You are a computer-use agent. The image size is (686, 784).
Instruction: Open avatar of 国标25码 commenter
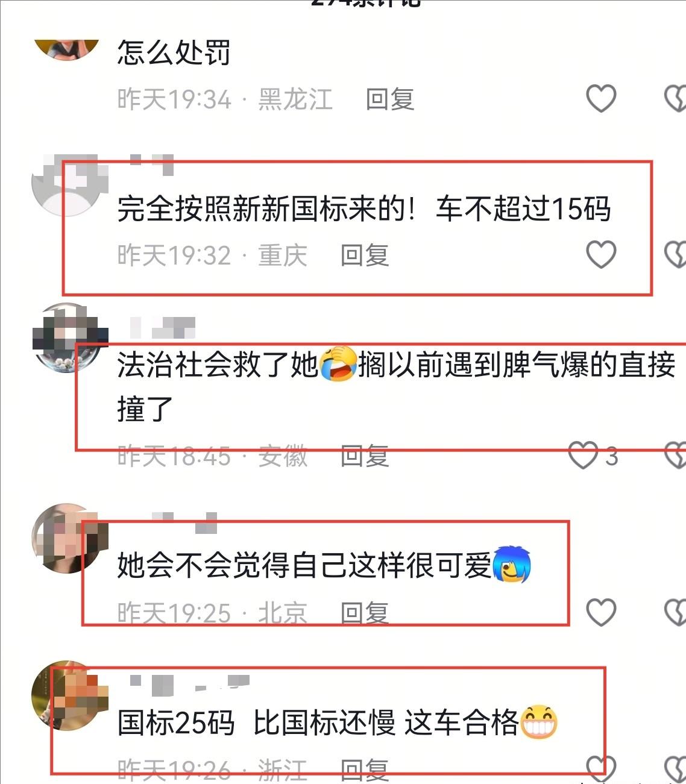(x=66, y=695)
